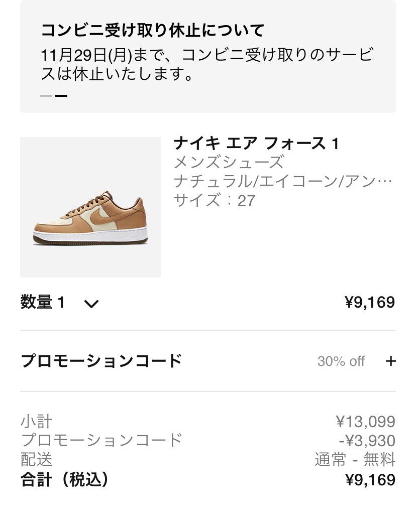Screen dimensions: 416x532
Task: Click the ¥9,169 item price
Action: [370, 302]
